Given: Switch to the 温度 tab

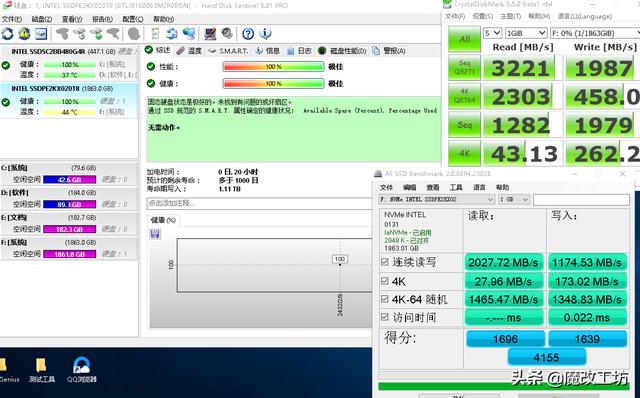Looking at the screenshot, I should click(x=189, y=51).
